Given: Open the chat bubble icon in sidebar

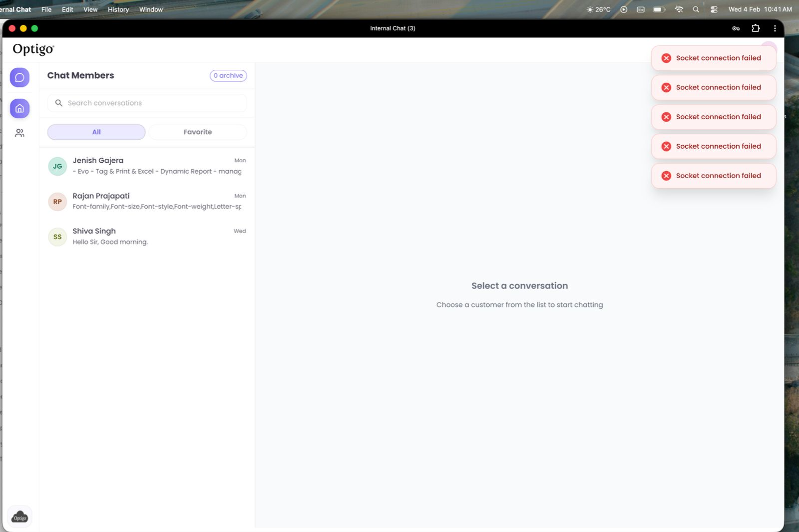Looking at the screenshot, I should [19, 77].
